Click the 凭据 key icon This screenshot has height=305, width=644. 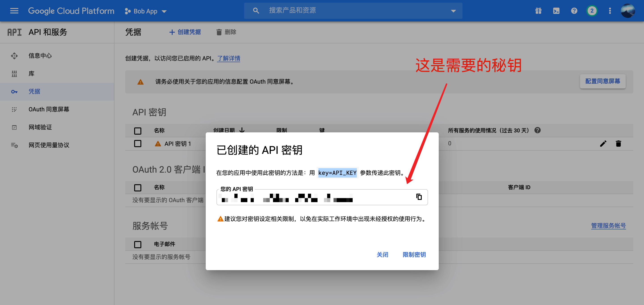[14, 92]
